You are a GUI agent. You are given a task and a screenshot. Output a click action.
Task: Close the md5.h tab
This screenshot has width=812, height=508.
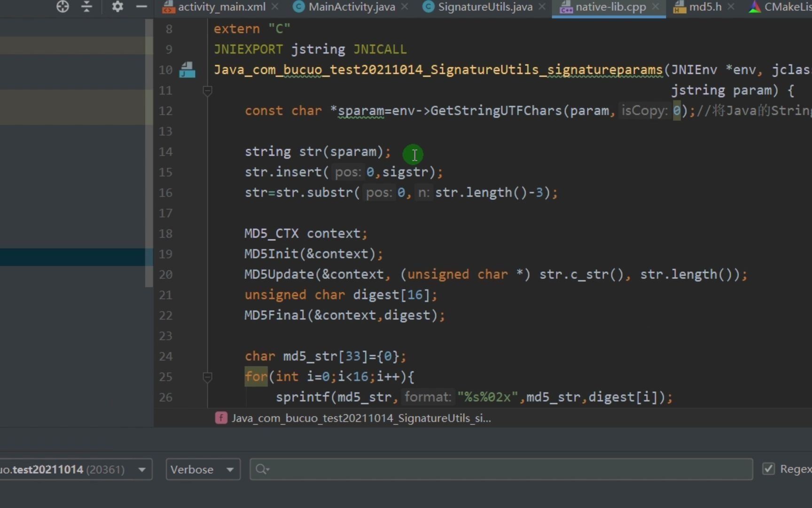pos(731,7)
